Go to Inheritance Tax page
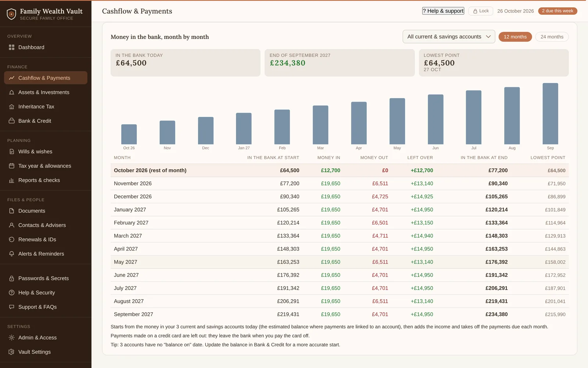Screen dimensions: 588x368 (x=46, y=107)
